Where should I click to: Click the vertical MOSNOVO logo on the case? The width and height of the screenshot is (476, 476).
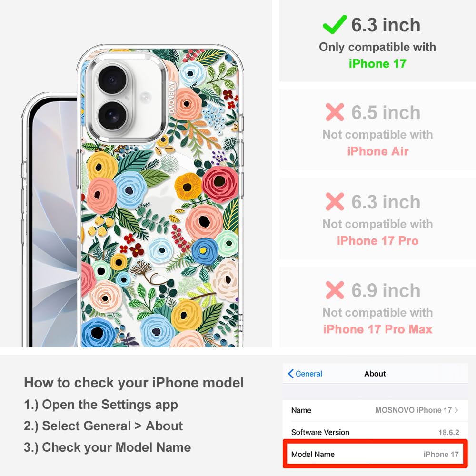[171, 98]
